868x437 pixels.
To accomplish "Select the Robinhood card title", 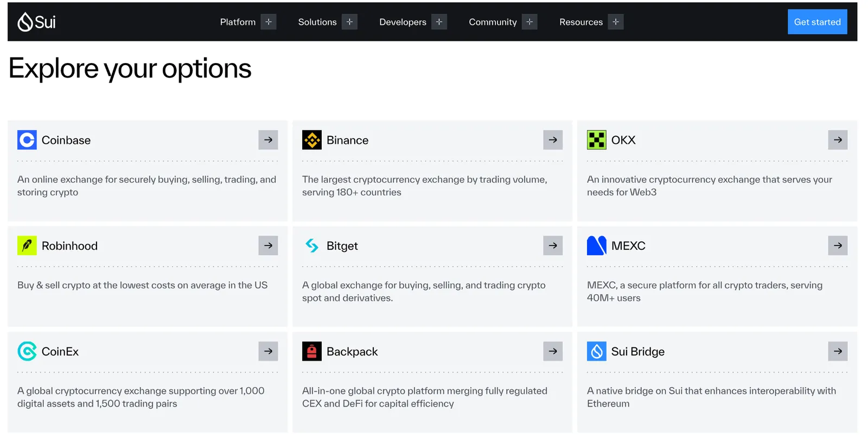I will (69, 246).
